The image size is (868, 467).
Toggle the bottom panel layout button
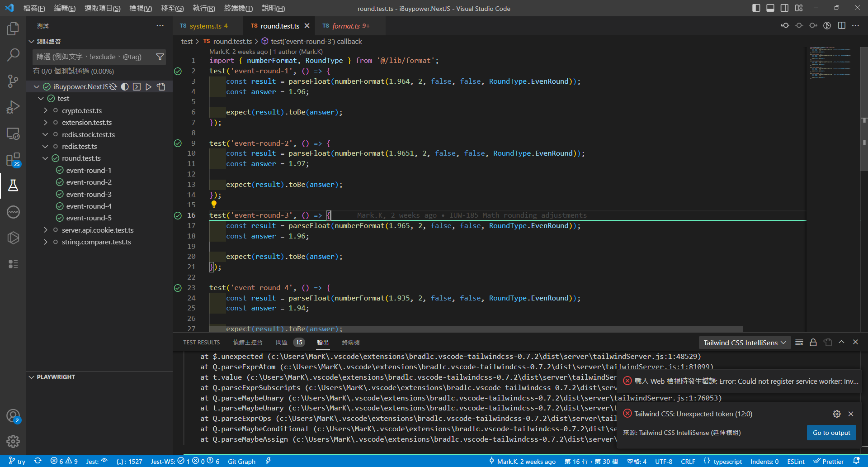770,8
